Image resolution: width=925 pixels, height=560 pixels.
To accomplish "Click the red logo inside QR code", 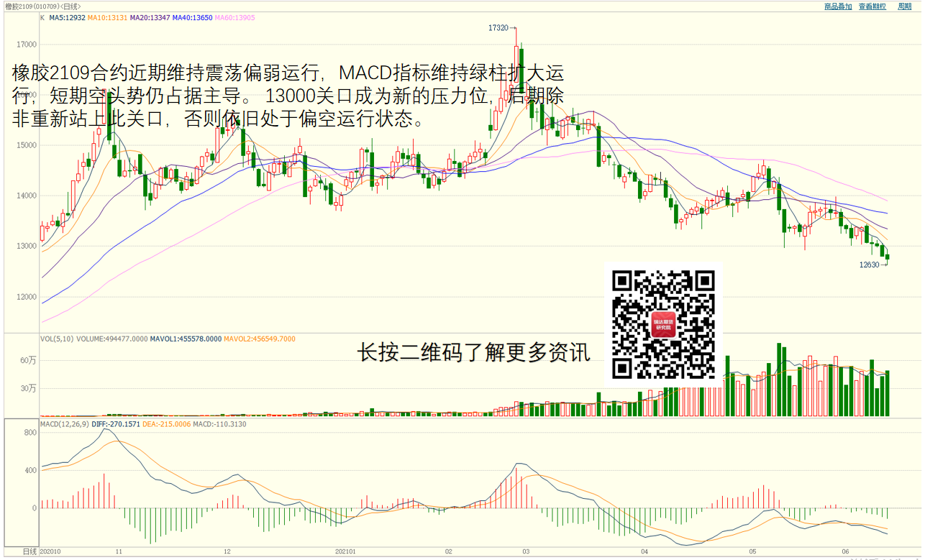I will (663, 326).
